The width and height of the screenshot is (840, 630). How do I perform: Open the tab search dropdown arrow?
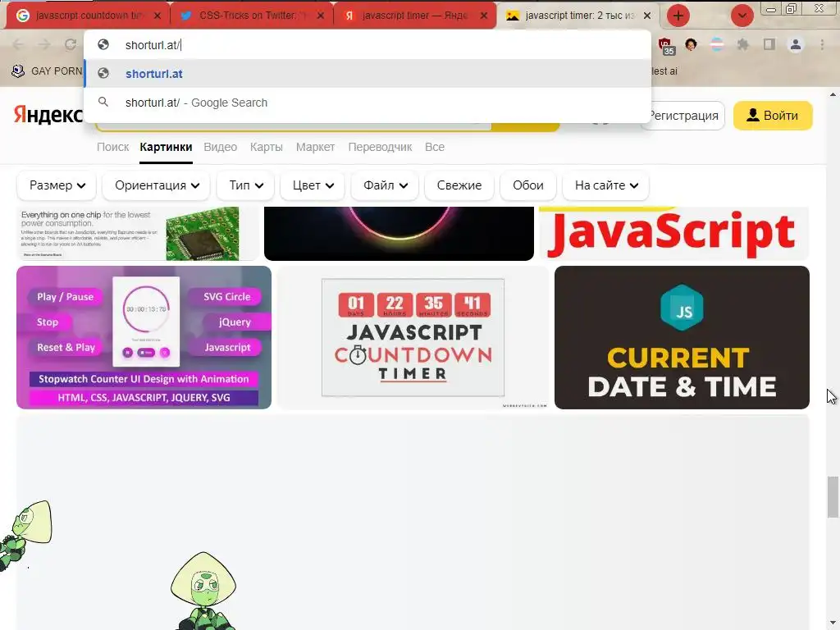[x=742, y=16]
